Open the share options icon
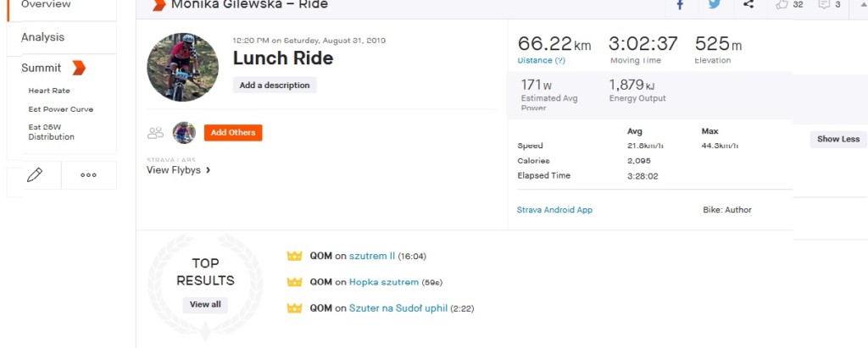 pos(748,5)
